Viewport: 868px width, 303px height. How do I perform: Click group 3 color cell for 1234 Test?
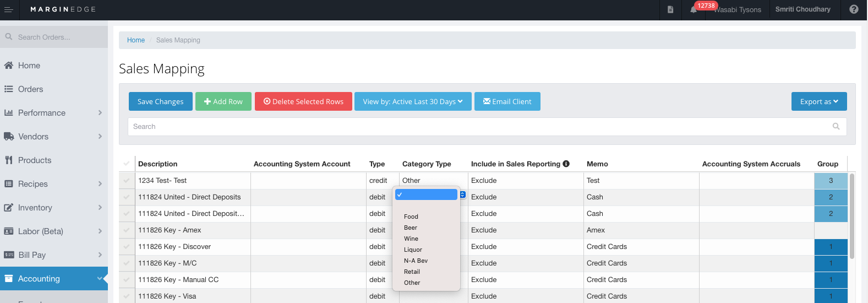pyautogui.click(x=830, y=181)
